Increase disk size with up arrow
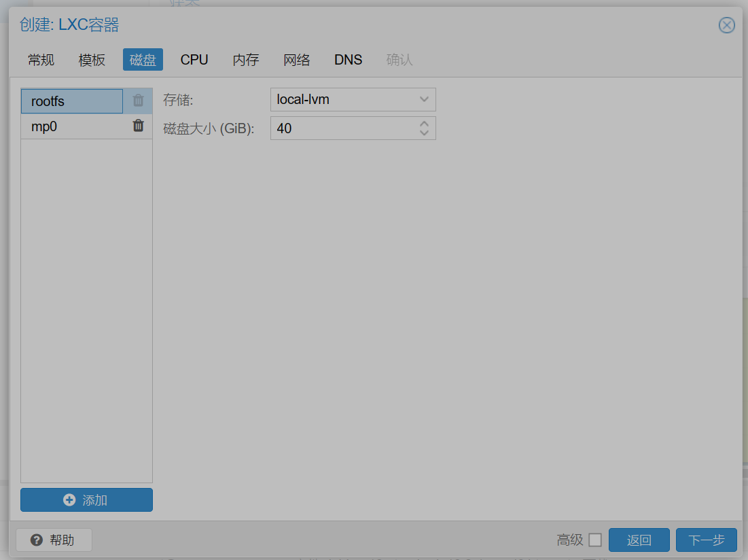The image size is (748, 560). [424, 124]
